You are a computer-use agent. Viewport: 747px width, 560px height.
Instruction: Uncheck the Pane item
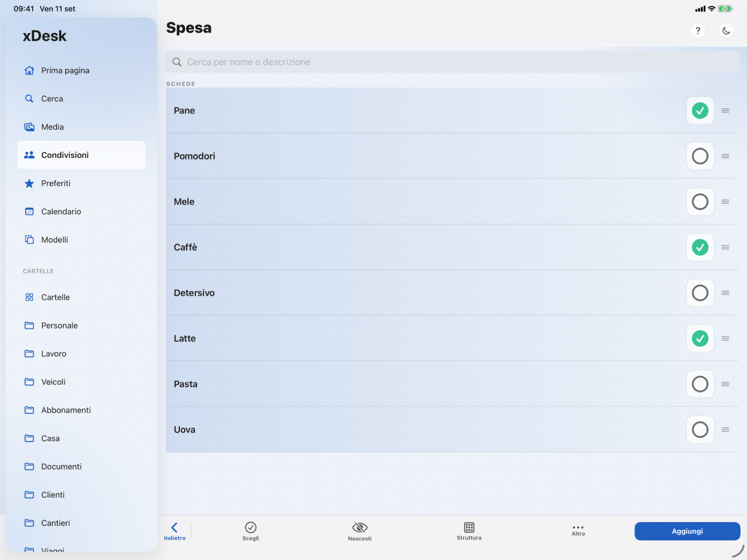pos(700,110)
